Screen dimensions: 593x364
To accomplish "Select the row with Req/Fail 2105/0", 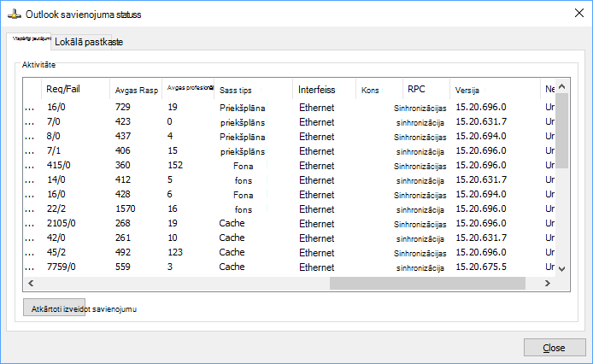I will click(290, 223).
